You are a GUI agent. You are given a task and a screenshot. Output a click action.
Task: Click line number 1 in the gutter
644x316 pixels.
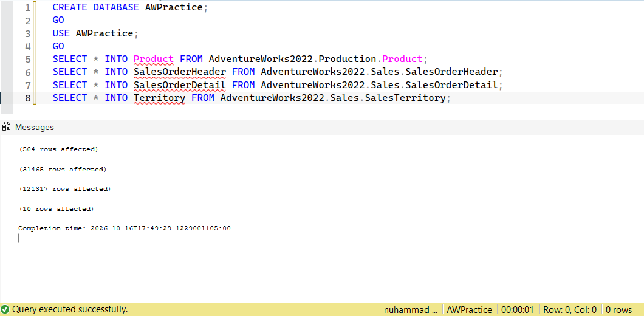(27, 8)
